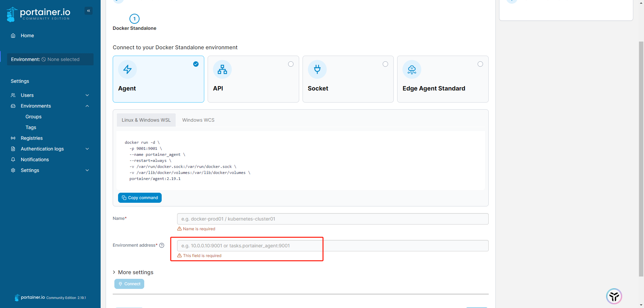Click the Environment: None selected bar
Screen dimensions: 644x308
pyautogui.click(x=50, y=59)
